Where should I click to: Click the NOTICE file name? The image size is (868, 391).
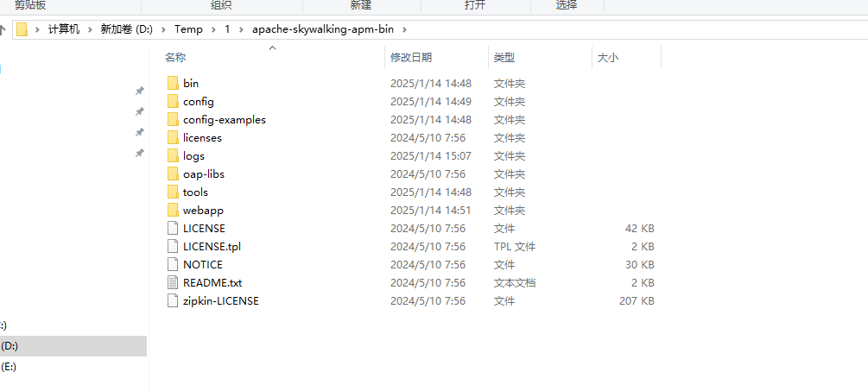coord(203,265)
